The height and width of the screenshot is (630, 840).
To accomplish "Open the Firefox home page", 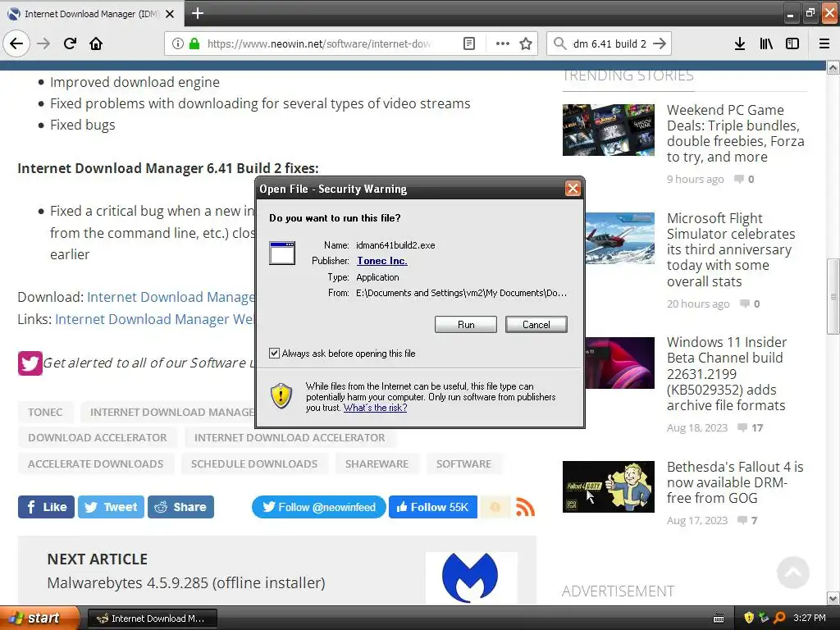I will click(96, 43).
